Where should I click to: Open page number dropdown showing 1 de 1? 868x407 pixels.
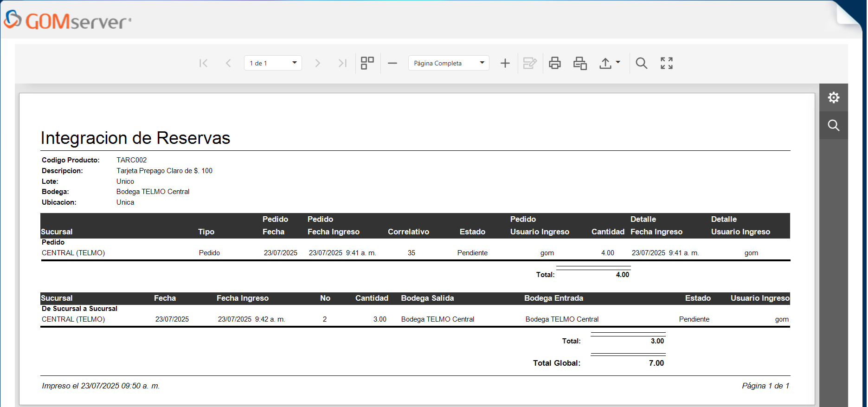point(273,63)
